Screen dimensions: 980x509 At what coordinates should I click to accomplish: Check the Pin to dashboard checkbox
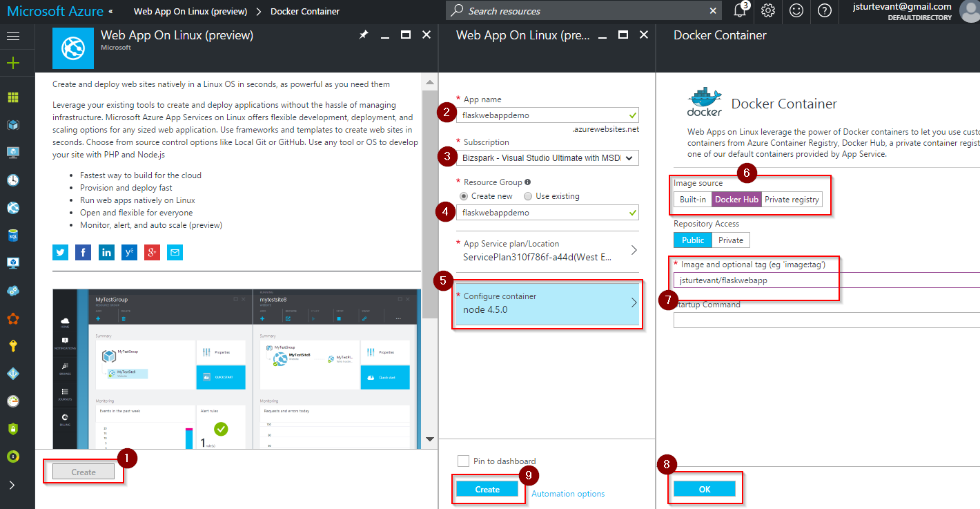pyautogui.click(x=463, y=461)
